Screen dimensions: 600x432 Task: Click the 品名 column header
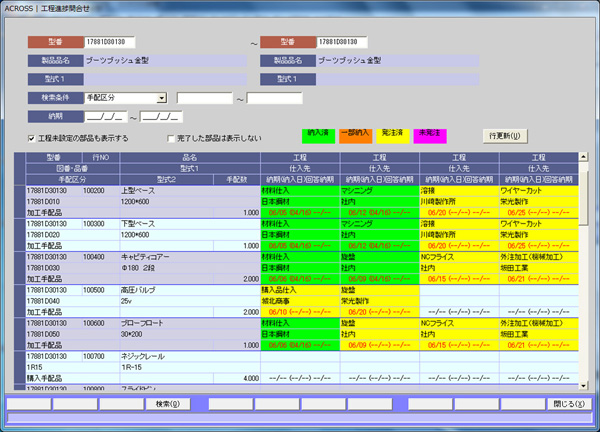click(x=190, y=157)
